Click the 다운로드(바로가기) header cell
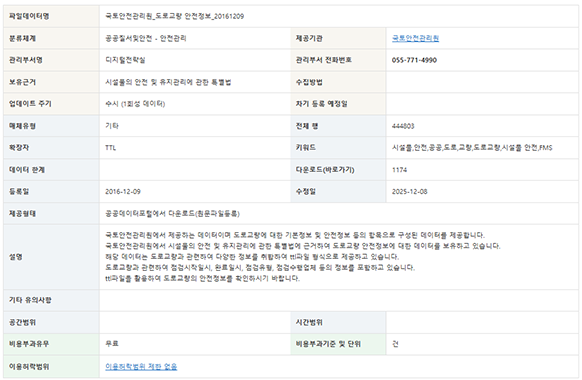 [338, 170]
